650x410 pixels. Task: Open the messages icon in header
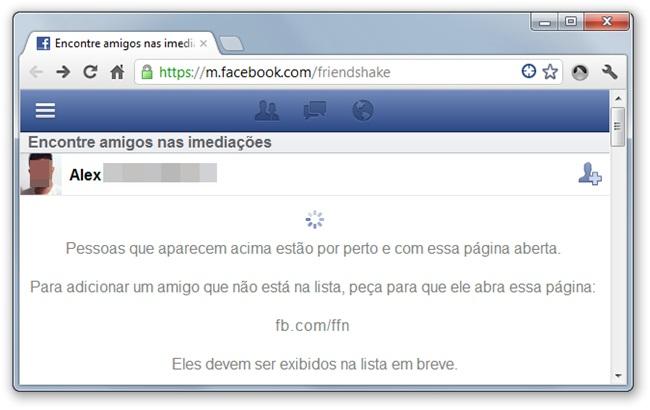(315, 110)
